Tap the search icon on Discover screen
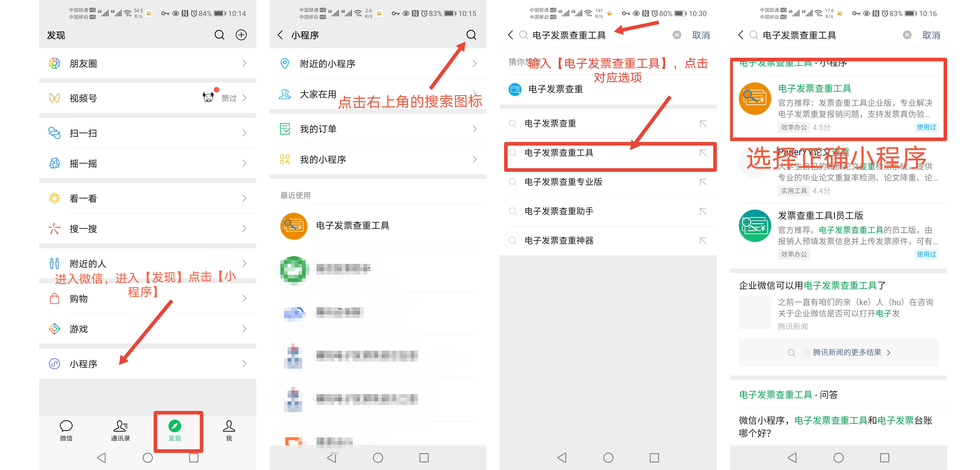Image resolution: width=980 pixels, height=470 pixels. pyautogui.click(x=219, y=35)
